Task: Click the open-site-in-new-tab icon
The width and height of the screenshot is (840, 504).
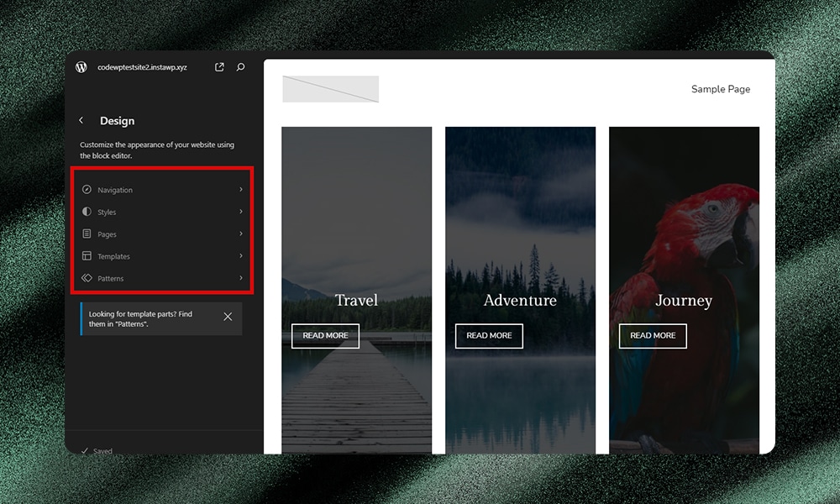Action: pos(218,67)
